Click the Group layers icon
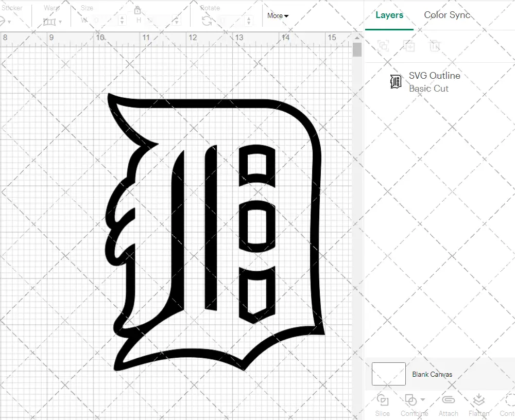The width and height of the screenshot is (515, 420). (383, 46)
